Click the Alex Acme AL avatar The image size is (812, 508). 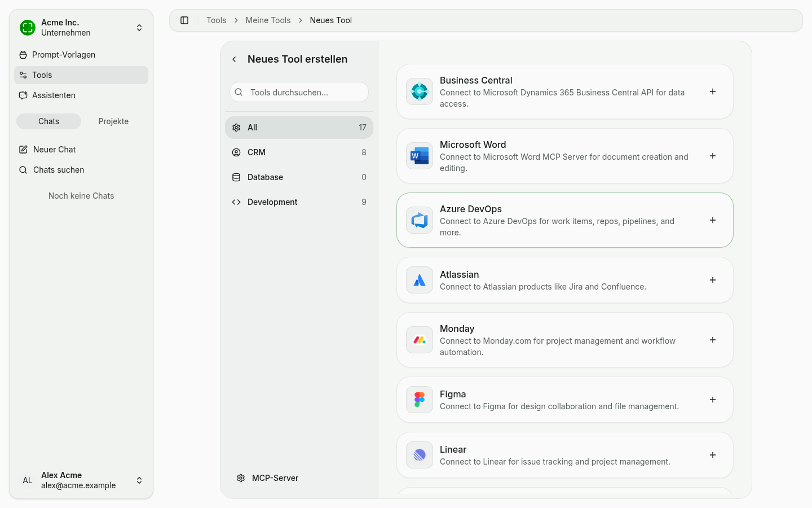click(x=28, y=480)
